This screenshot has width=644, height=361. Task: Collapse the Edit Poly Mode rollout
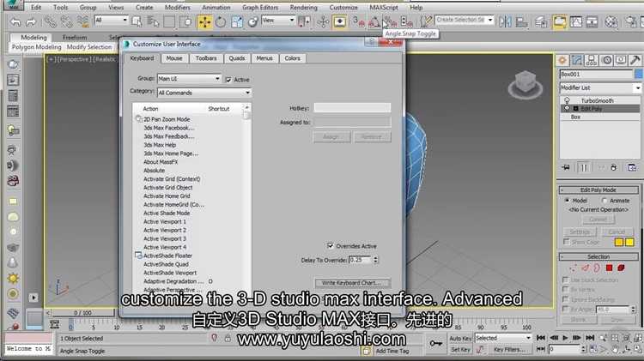[x=598, y=190]
